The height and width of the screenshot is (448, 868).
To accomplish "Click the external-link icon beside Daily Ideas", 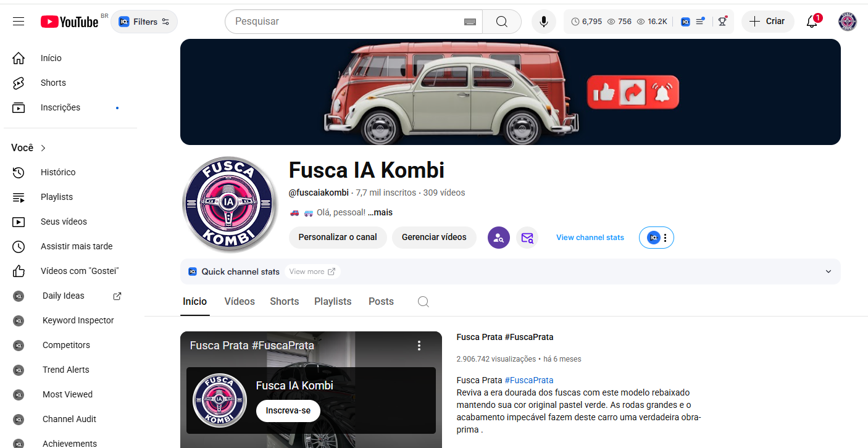I will click(x=117, y=296).
